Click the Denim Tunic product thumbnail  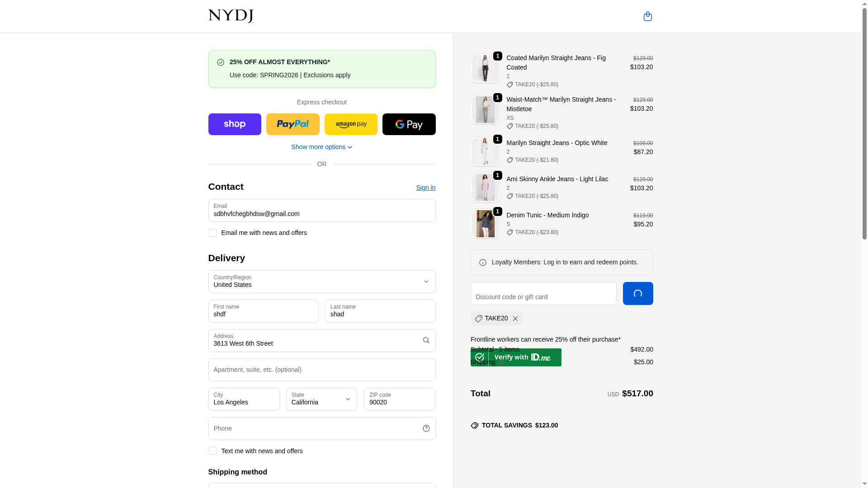click(x=485, y=224)
